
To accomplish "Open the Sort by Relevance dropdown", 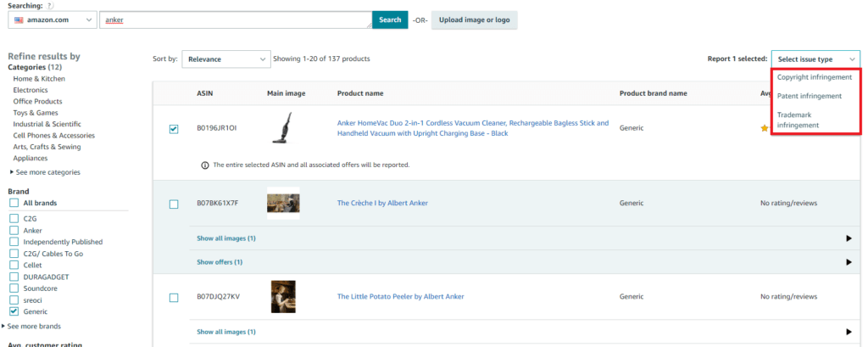I will (x=225, y=59).
